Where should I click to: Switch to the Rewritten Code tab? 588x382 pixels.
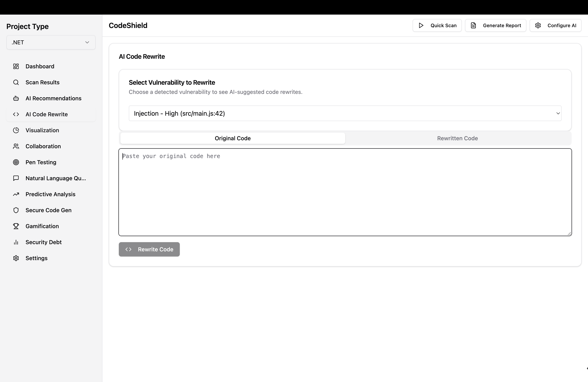457,138
